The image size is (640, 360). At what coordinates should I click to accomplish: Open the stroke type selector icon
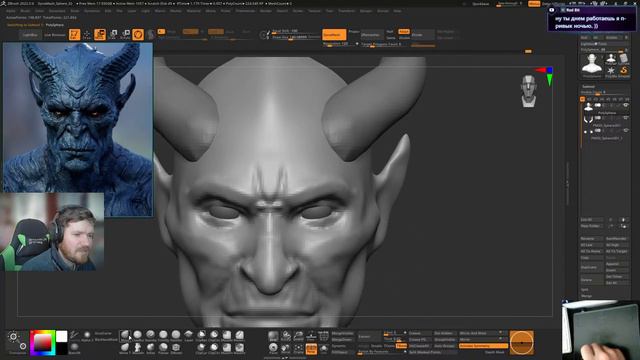pos(74,336)
